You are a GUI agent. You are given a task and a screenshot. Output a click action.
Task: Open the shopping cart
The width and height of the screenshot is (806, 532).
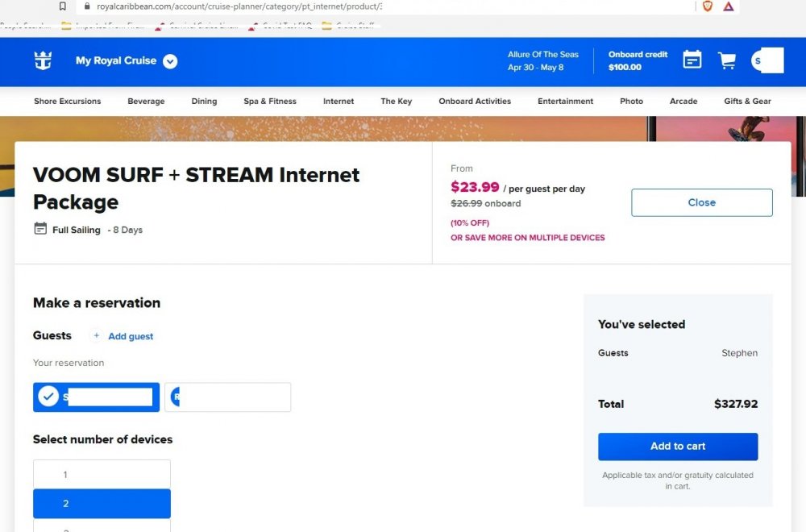coord(726,60)
